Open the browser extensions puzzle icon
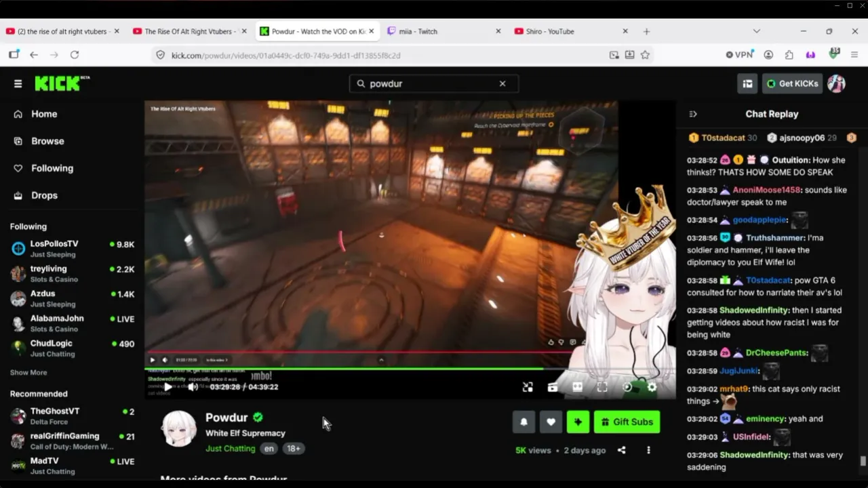 point(789,55)
